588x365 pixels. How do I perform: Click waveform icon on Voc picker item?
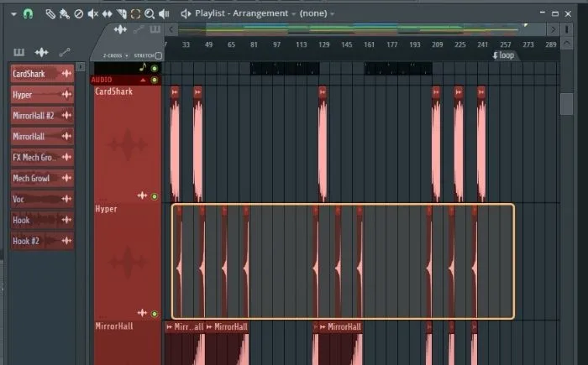66,199
